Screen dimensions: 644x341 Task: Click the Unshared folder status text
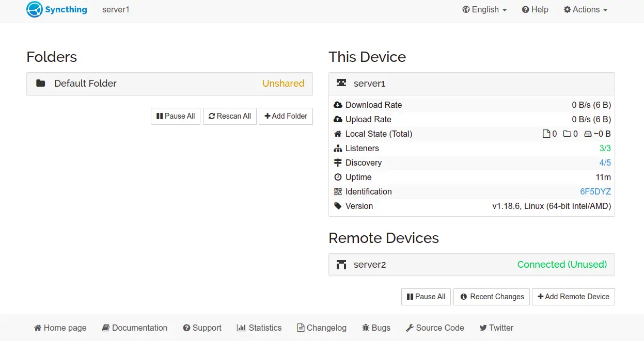(283, 83)
